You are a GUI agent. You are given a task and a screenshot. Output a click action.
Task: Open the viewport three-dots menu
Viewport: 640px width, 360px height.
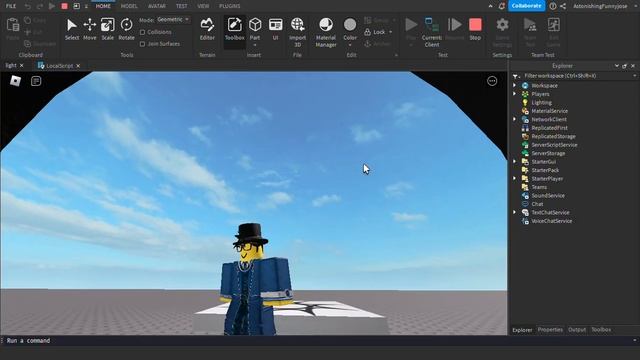[492, 81]
